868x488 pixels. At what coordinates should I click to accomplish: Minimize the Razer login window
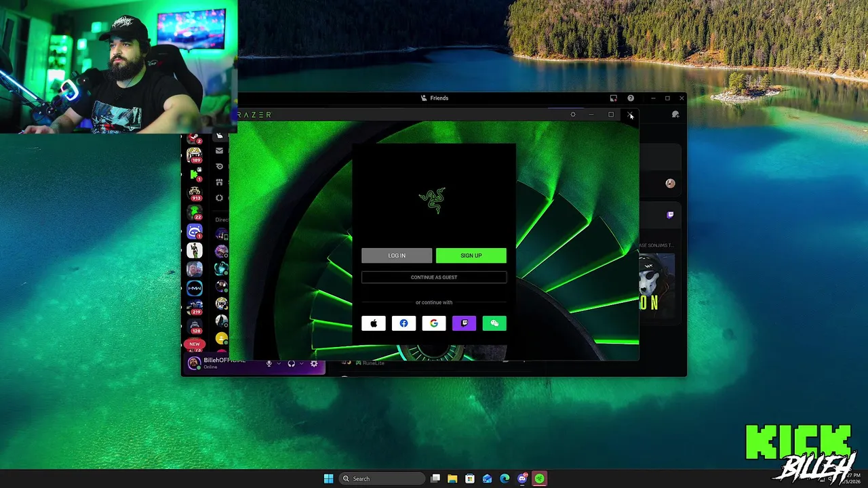tap(591, 115)
